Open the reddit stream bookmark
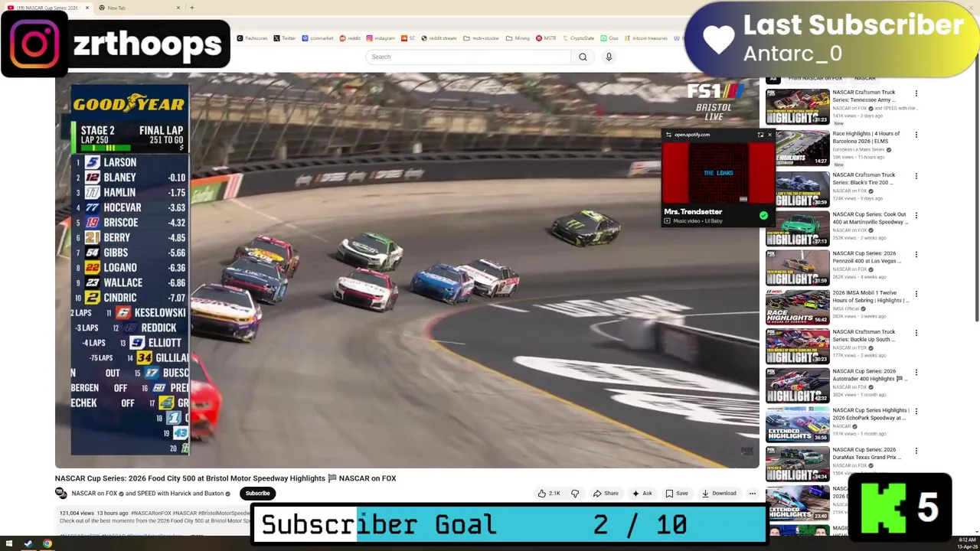Screen dimensions: 980x551 click(439, 38)
